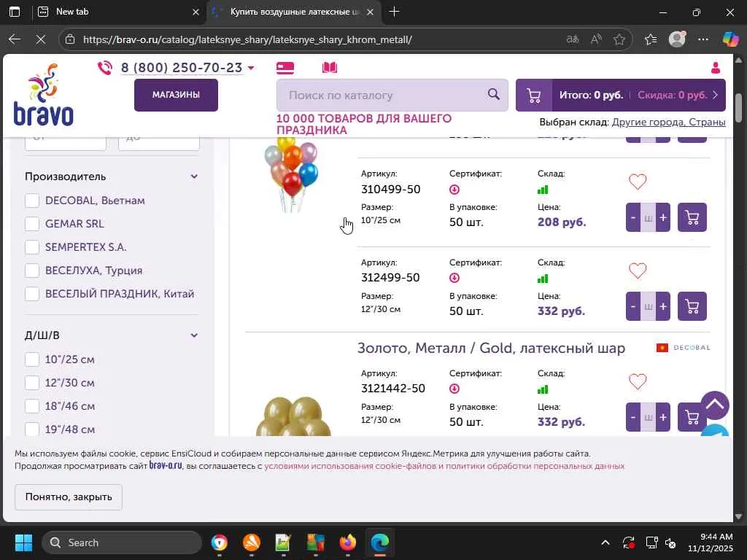
Task: Click the МАГАЗИНЫ button
Action: click(176, 95)
